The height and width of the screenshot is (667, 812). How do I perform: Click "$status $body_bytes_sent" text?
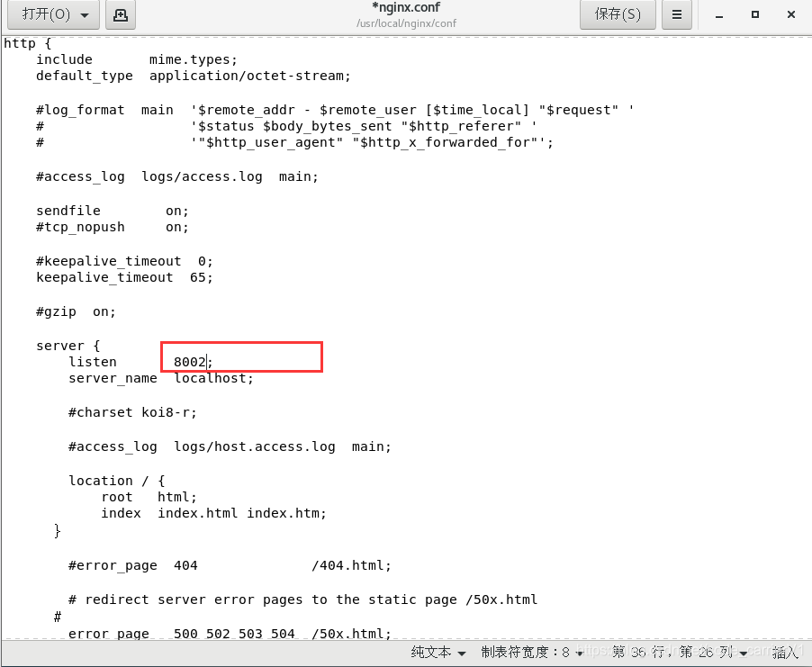[x=294, y=126]
